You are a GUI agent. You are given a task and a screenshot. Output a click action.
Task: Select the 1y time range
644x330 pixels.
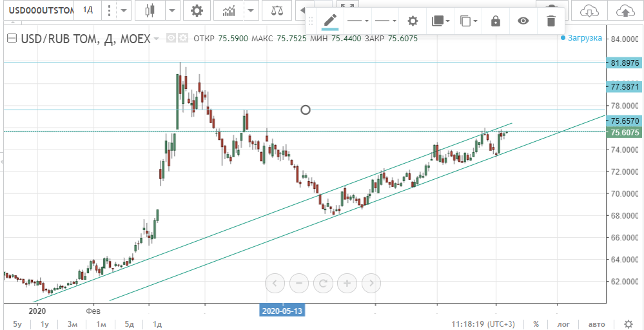[x=44, y=324]
